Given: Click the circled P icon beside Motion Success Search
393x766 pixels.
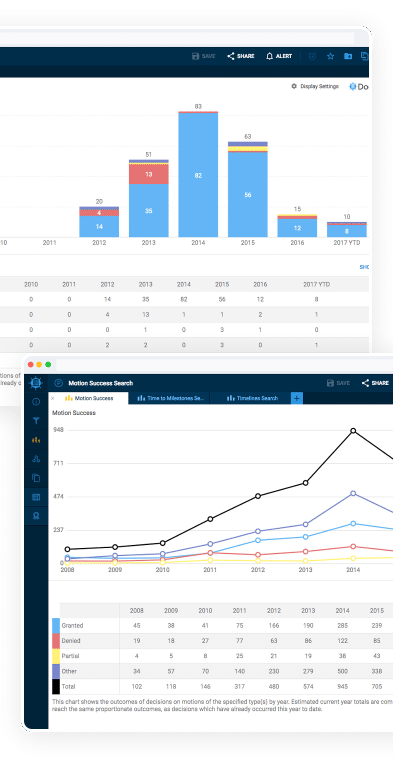Looking at the screenshot, I should click(x=59, y=383).
